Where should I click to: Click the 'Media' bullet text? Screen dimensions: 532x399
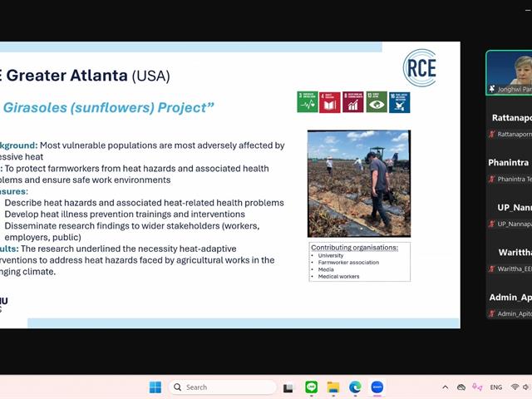[x=326, y=269]
